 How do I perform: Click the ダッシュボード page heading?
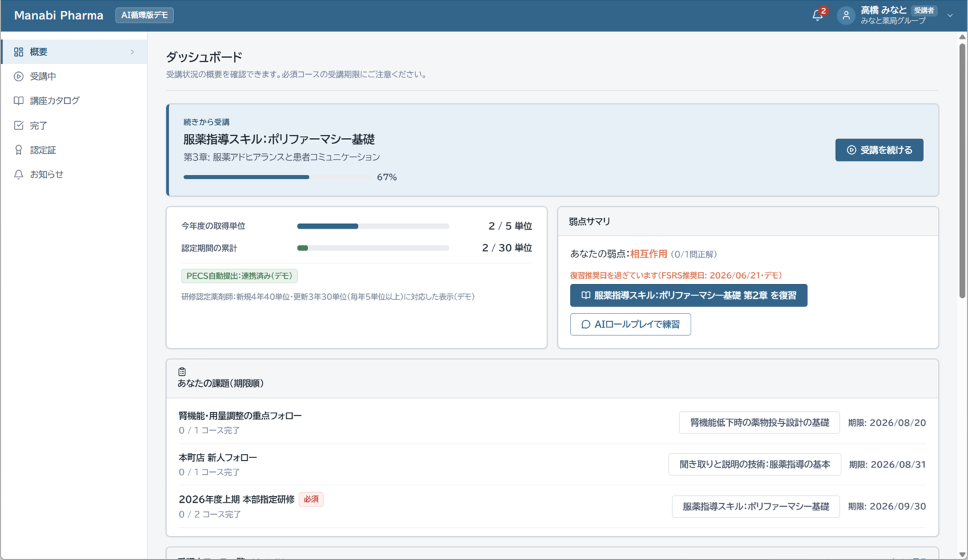point(204,57)
